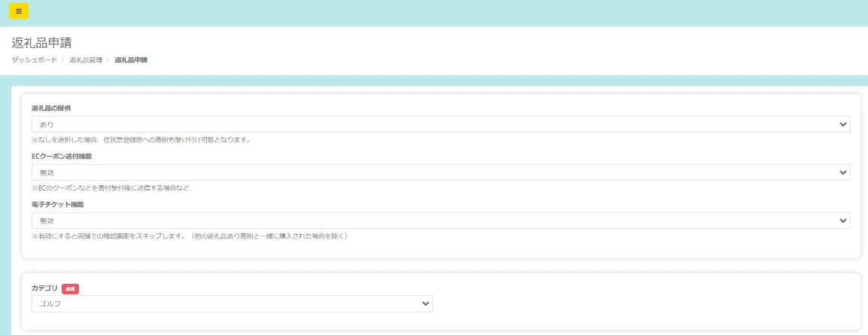Click the chevron arrow in 電子チケット機能 field
The width and height of the screenshot is (868, 335).
click(842, 221)
